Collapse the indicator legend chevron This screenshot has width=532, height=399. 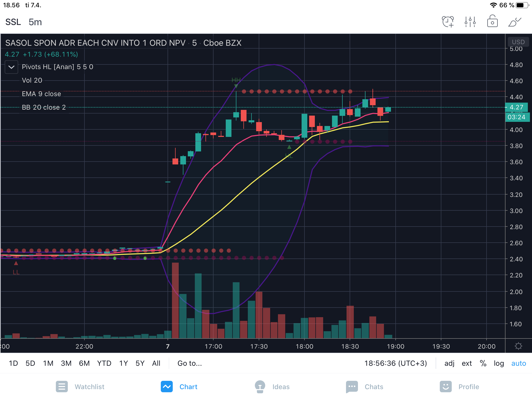(11, 67)
